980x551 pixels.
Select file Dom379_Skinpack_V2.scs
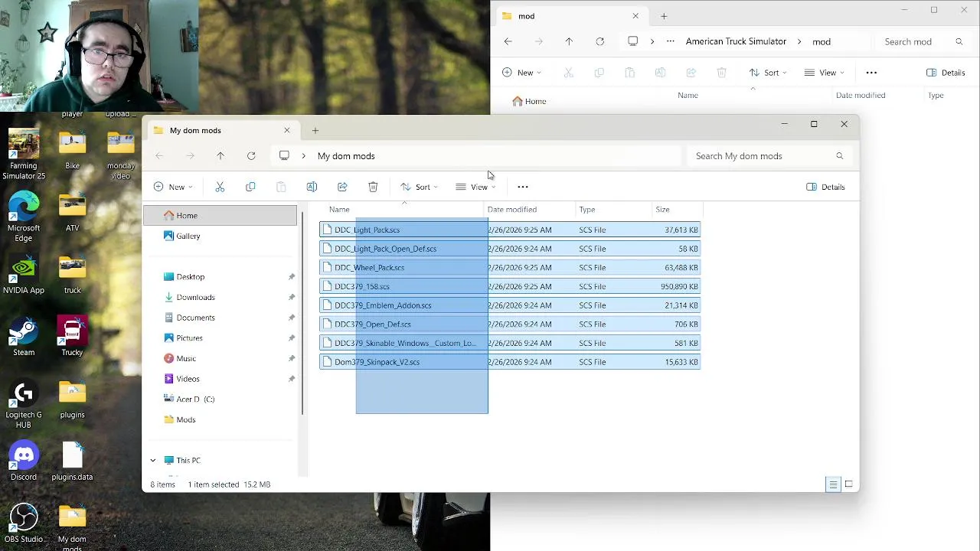click(510, 362)
